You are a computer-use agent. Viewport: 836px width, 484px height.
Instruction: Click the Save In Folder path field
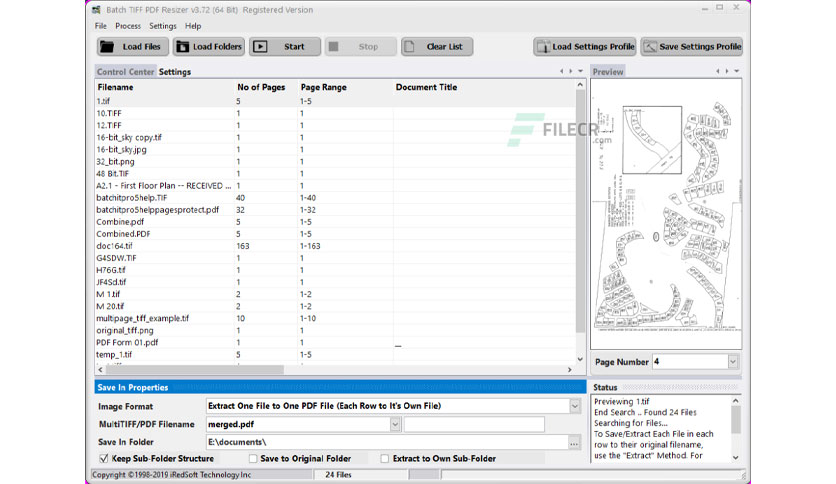387,442
